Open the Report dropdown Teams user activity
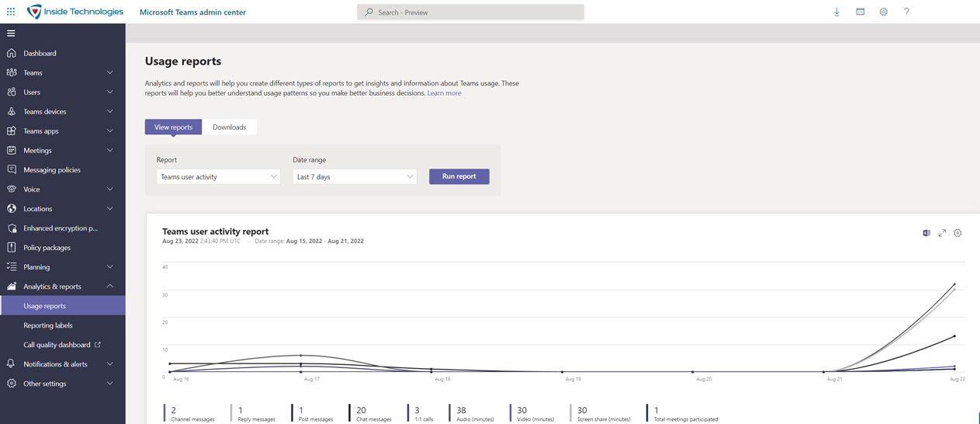Screen dimensions: 980x424 click(x=218, y=176)
